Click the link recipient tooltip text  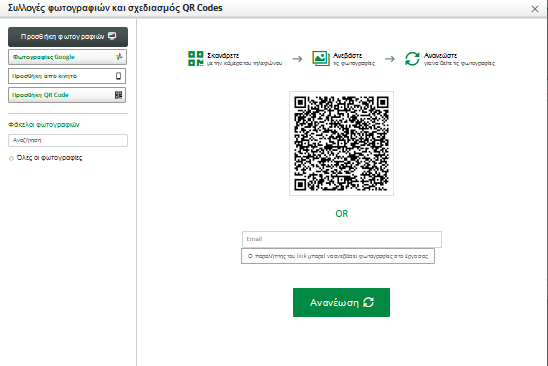click(x=338, y=256)
